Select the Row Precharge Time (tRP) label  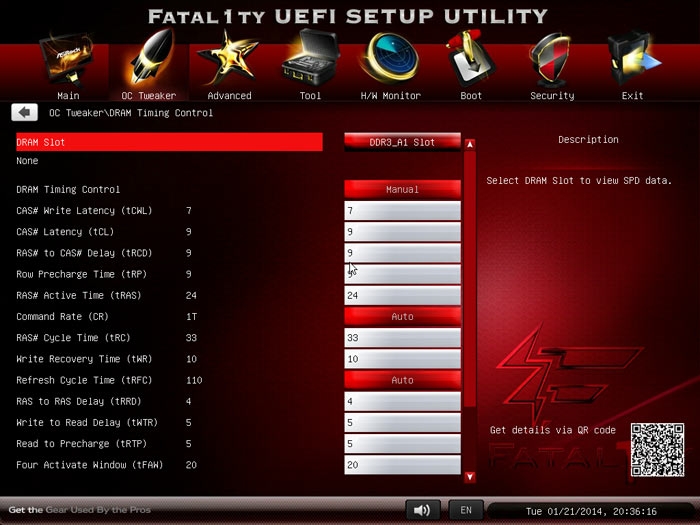click(x=81, y=274)
